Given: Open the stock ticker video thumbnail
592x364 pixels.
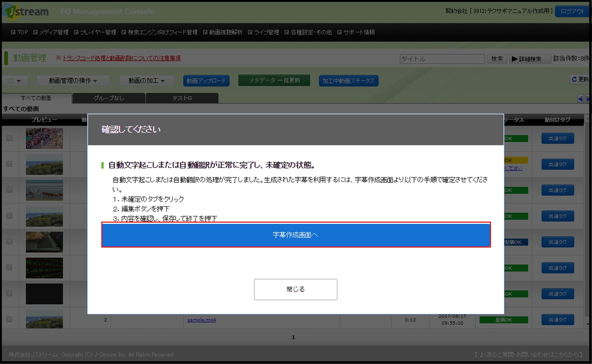Looking at the screenshot, I should tap(44, 268).
